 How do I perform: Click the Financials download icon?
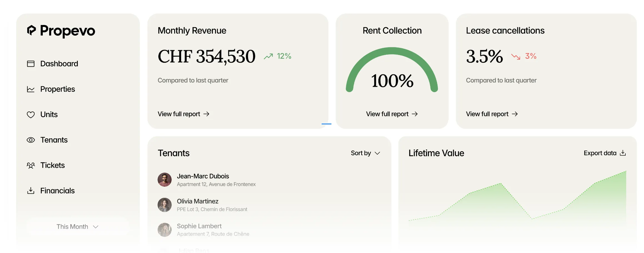31,191
